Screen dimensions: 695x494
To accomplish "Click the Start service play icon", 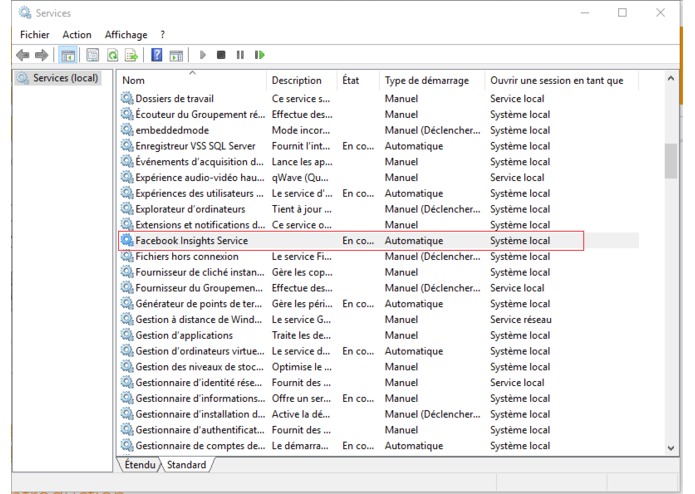I will click(203, 55).
